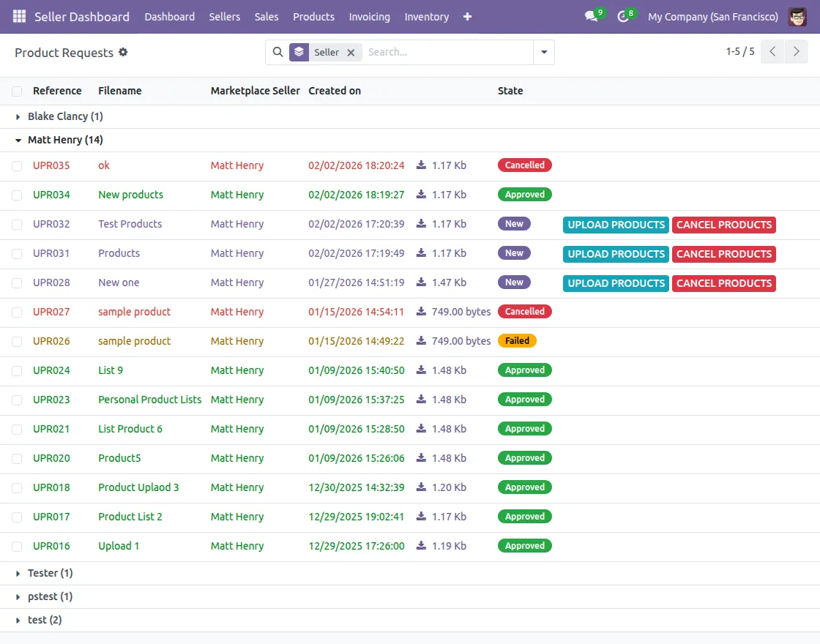The width and height of the screenshot is (820, 644).
Task: Open the settings gear beside Product Requests
Action: [122, 52]
